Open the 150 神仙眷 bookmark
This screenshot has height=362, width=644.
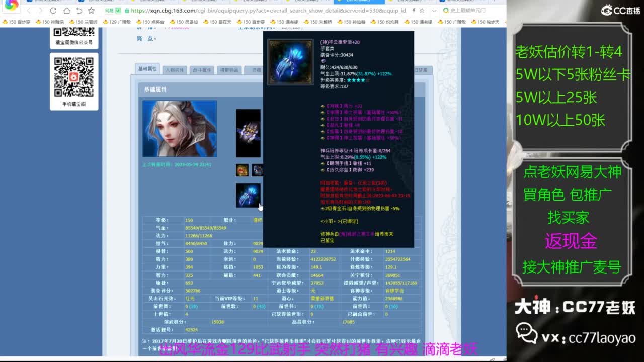point(351,22)
